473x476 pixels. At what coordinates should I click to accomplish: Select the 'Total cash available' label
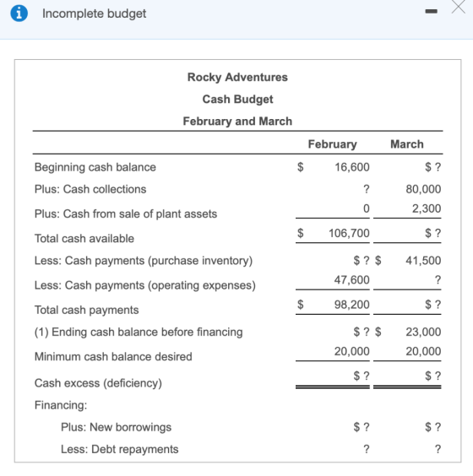click(84, 239)
